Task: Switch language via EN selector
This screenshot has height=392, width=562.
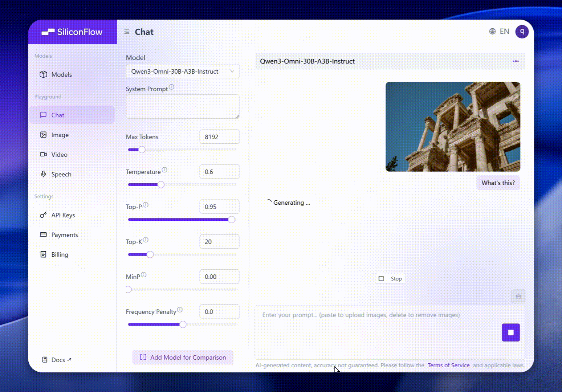Action: [x=504, y=32]
